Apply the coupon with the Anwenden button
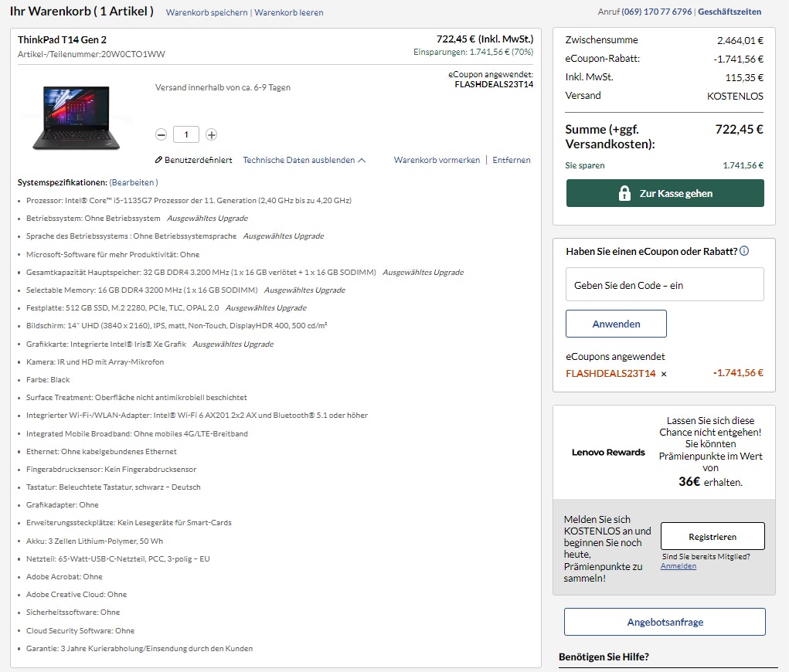 [x=615, y=324]
